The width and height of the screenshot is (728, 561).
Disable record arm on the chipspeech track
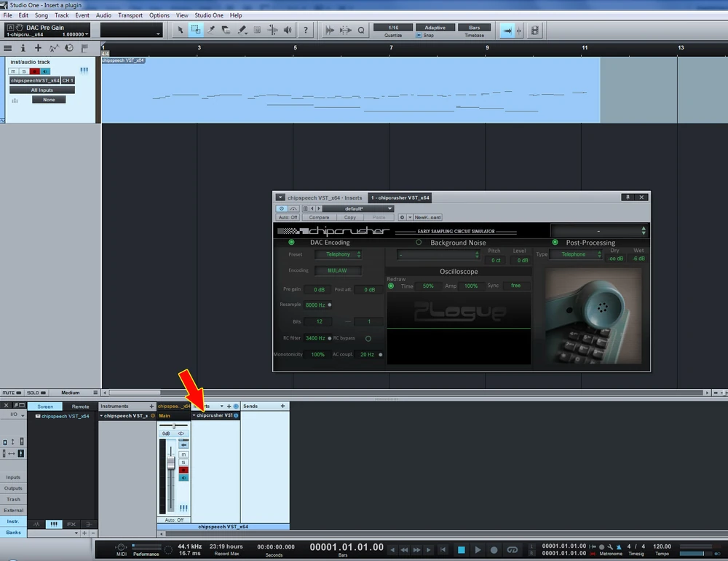[x=35, y=71]
